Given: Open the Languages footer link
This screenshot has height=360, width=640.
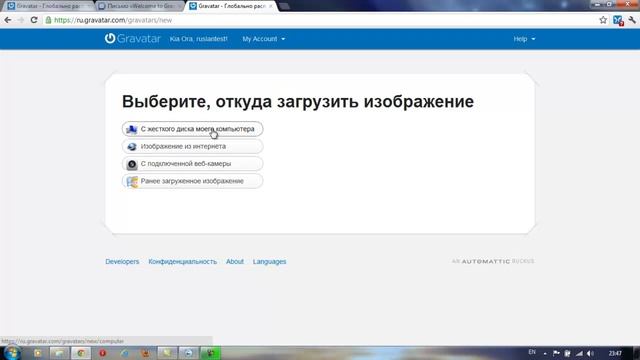Looking at the screenshot, I should point(269,262).
